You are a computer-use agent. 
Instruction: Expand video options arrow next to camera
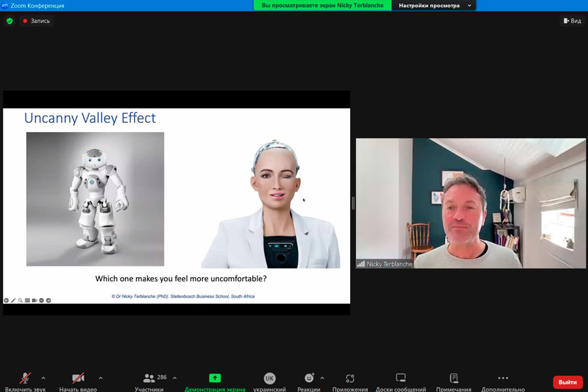click(101, 378)
